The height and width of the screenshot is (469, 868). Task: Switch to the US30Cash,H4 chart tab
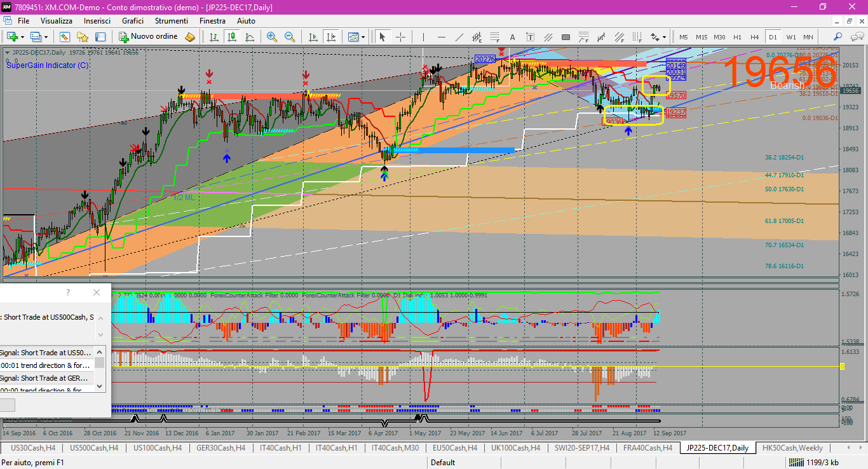coord(33,447)
